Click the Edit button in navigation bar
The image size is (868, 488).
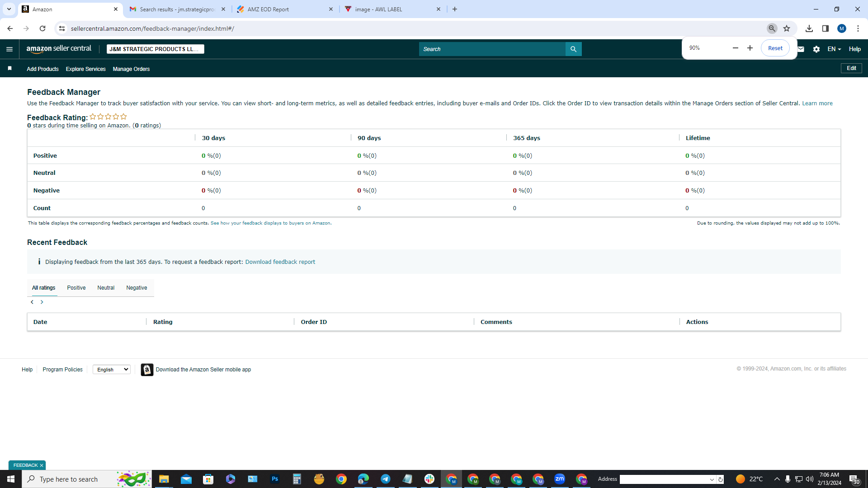[x=851, y=68]
